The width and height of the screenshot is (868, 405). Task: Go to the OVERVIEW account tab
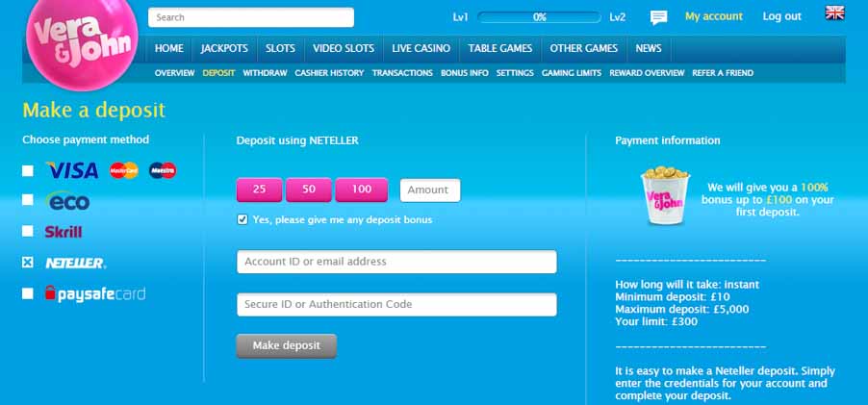coord(174,73)
